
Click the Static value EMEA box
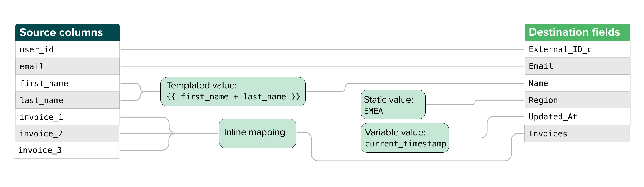pyautogui.click(x=393, y=105)
